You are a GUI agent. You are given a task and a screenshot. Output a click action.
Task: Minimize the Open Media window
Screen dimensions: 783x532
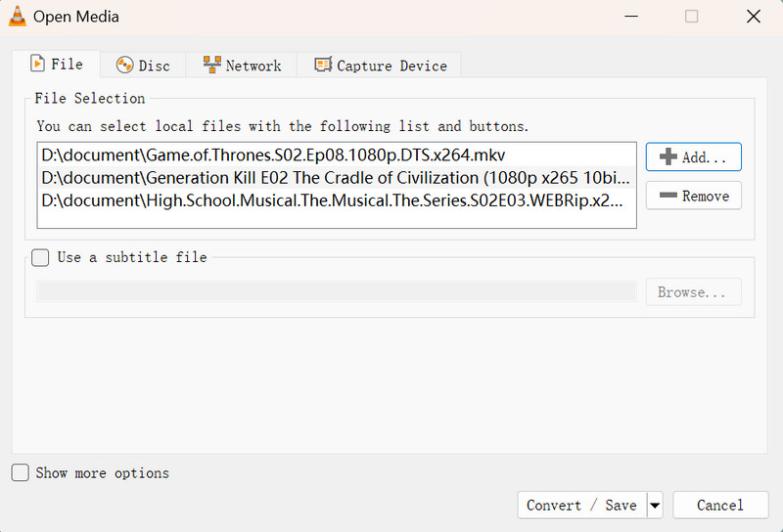click(x=631, y=17)
